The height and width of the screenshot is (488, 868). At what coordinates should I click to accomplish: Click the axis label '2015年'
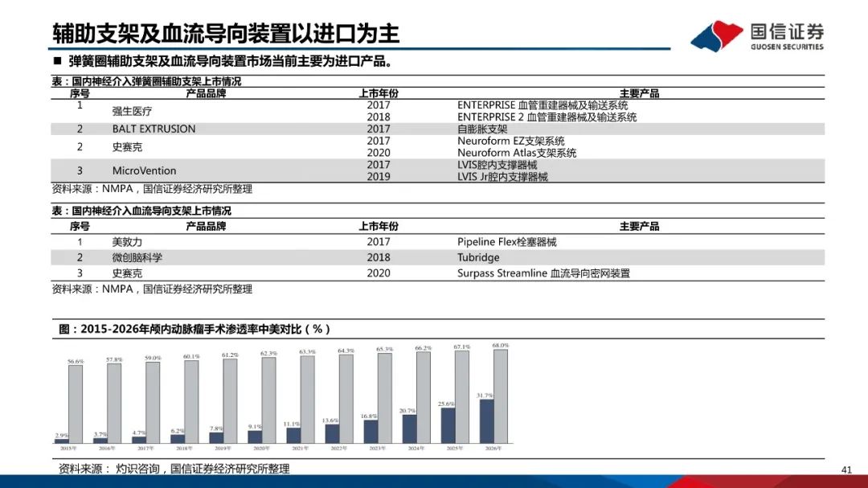point(68,448)
